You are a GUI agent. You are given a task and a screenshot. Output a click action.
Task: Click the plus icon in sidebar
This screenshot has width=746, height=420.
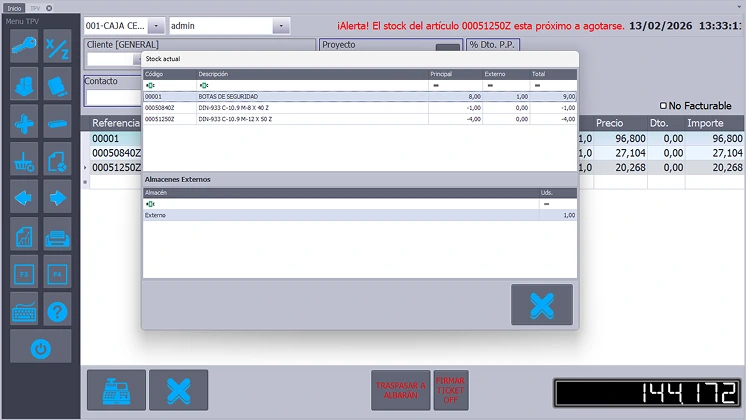coord(24,123)
